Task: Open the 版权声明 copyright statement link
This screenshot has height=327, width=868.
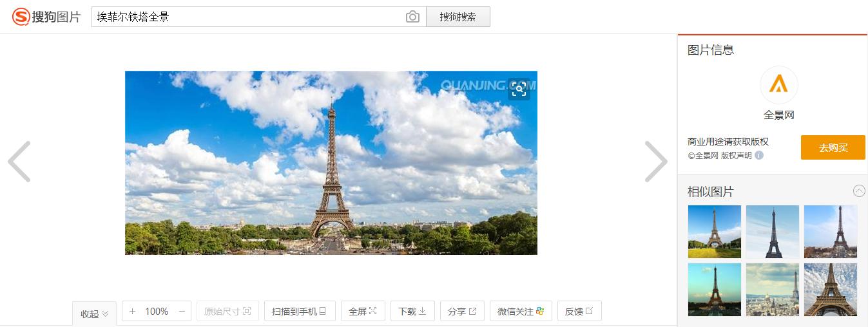Action: 736,155
